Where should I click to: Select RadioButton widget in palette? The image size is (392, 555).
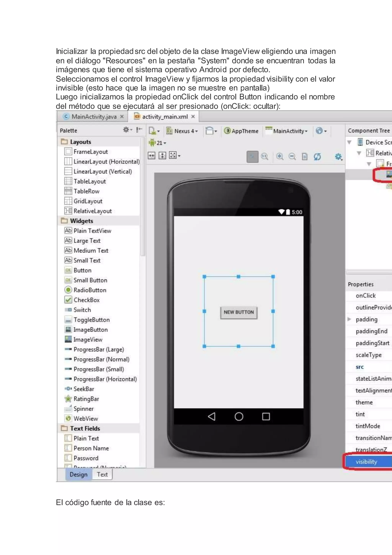coord(85,290)
